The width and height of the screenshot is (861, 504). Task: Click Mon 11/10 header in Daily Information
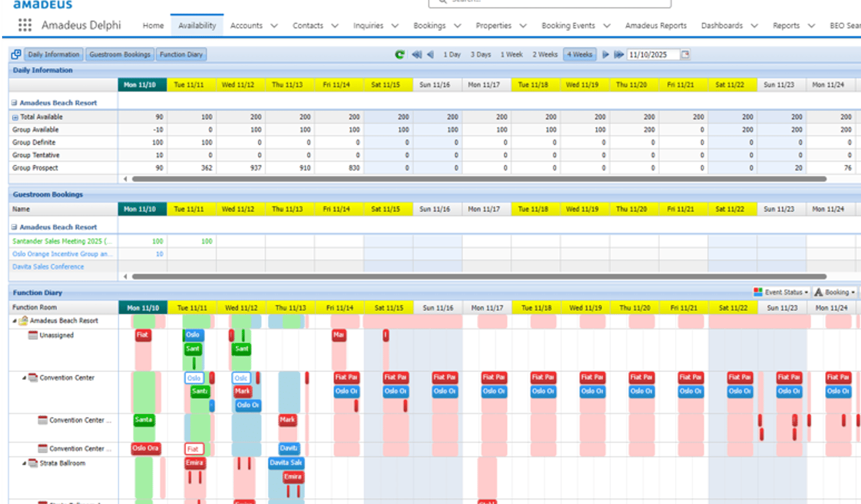[x=142, y=85]
